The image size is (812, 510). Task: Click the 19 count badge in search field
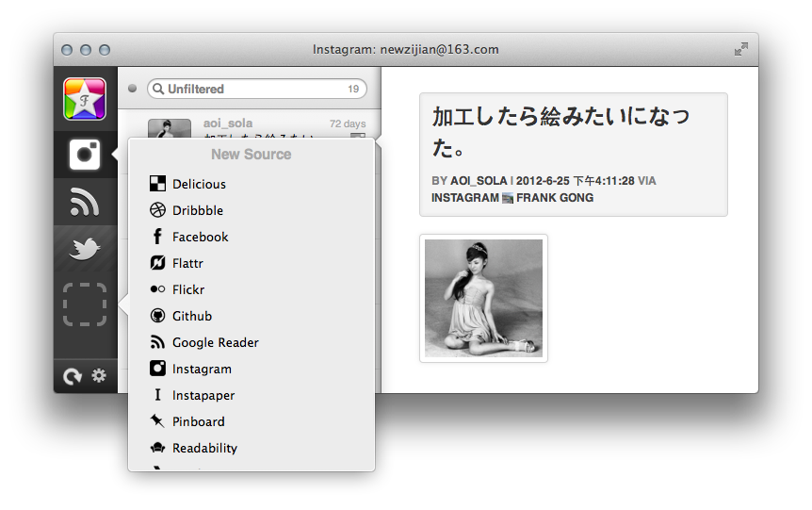[353, 90]
